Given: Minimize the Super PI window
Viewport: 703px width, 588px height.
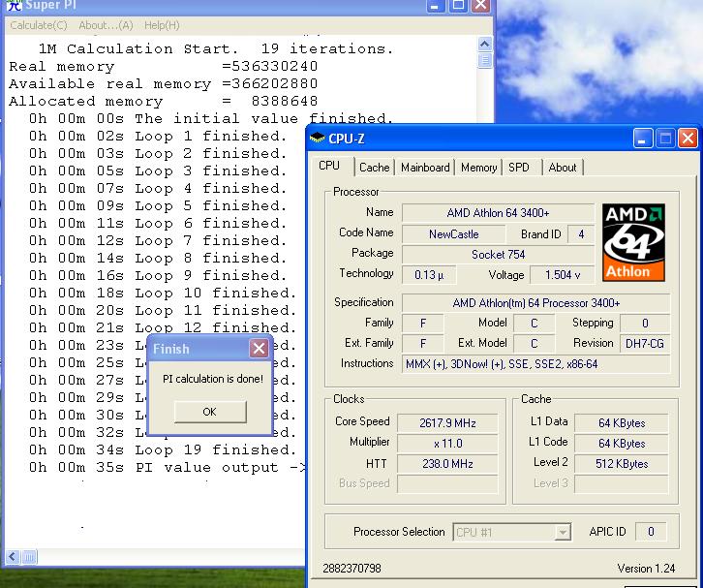Looking at the screenshot, I should (x=435, y=5).
